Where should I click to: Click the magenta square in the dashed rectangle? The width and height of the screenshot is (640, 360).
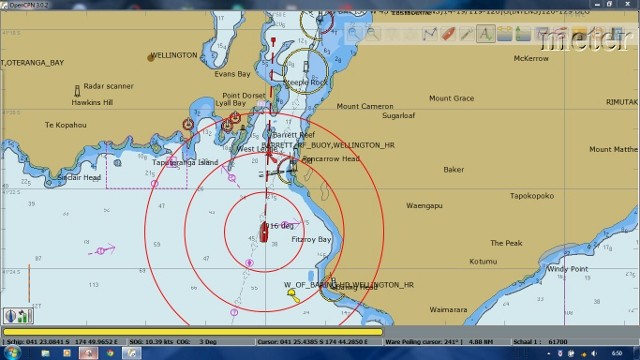171,162
